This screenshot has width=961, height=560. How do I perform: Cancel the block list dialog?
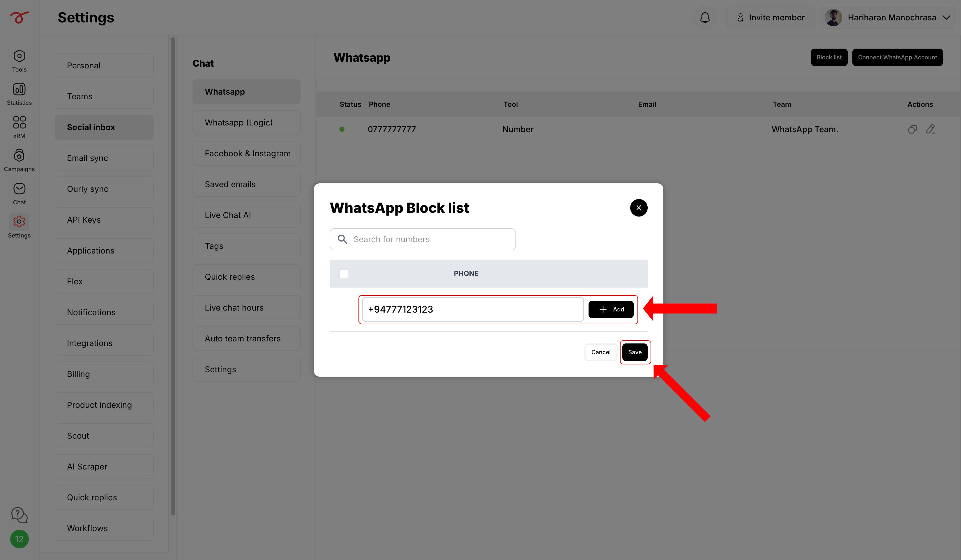[600, 352]
